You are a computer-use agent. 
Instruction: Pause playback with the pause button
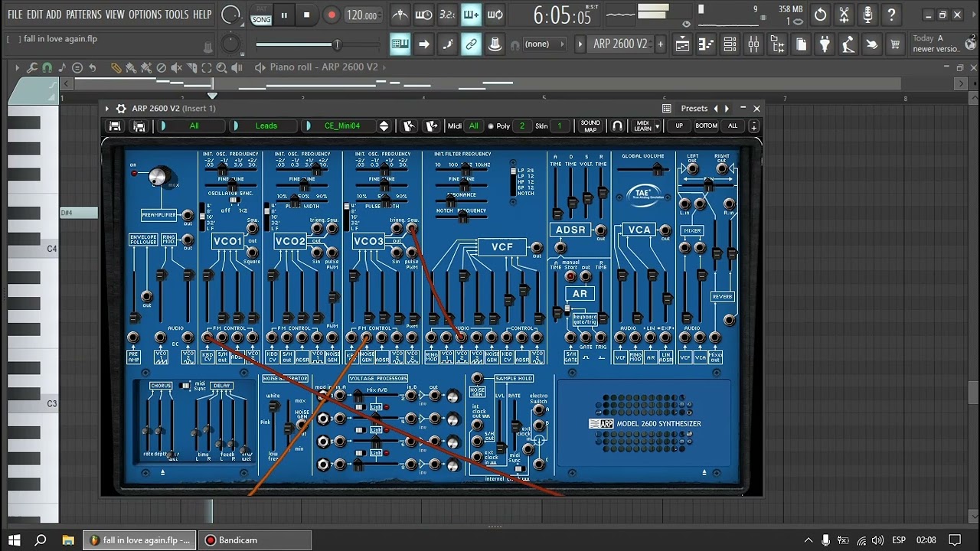[x=284, y=15]
